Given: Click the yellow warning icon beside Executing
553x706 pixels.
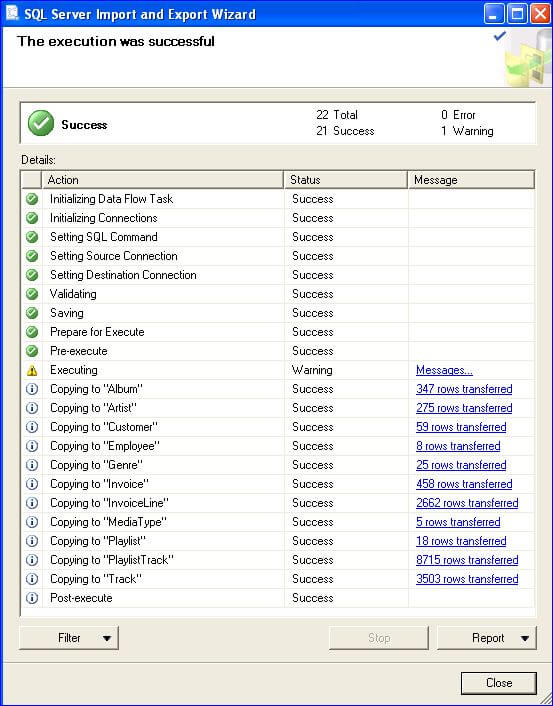Looking at the screenshot, I should (32, 370).
